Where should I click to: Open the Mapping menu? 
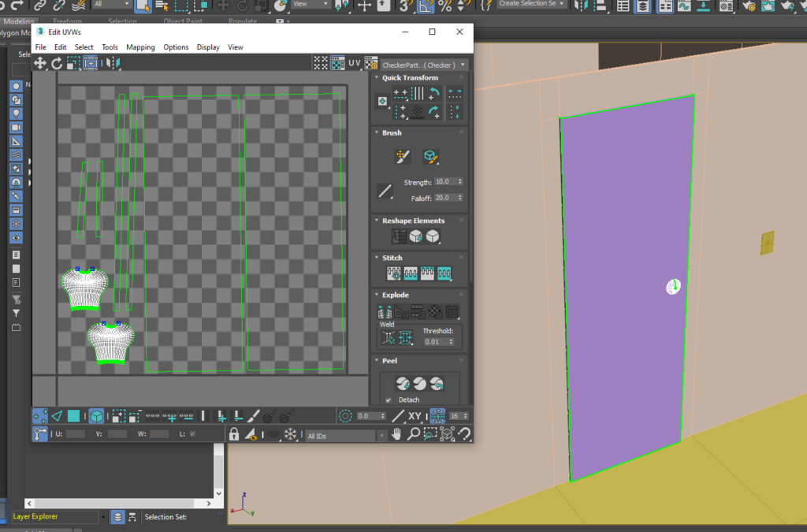pyautogui.click(x=140, y=47)
